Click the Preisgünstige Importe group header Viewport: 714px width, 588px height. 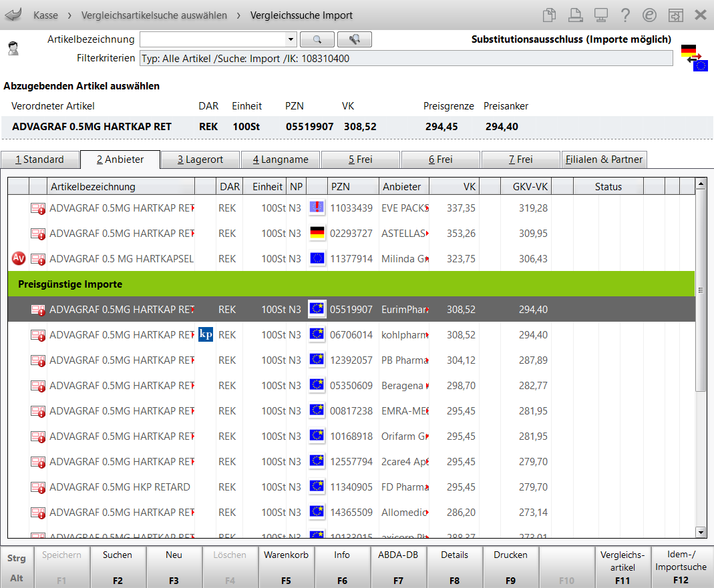(351, 284)
